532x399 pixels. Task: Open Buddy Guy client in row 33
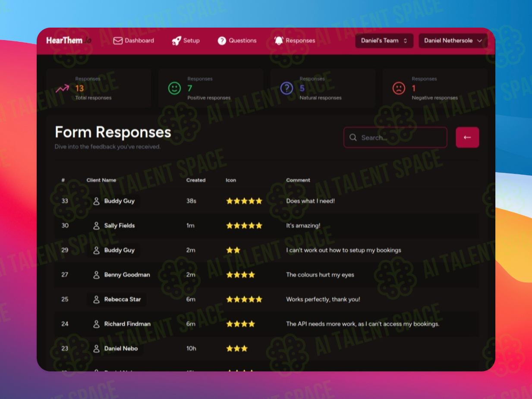tap(114, 201)
